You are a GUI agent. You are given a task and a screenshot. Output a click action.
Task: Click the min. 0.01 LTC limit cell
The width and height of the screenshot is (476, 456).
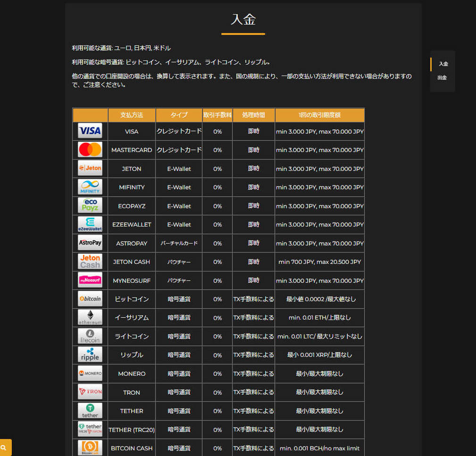tap(319, 336)
